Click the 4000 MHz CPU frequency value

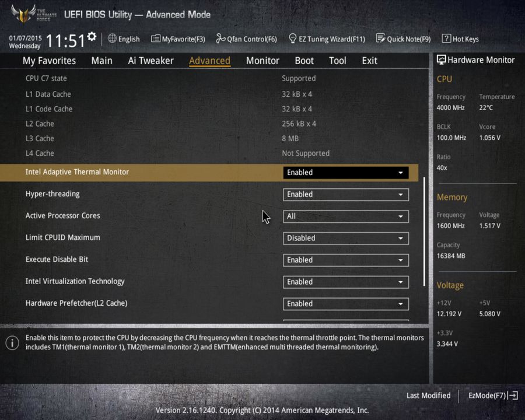(x=451, y=107)
